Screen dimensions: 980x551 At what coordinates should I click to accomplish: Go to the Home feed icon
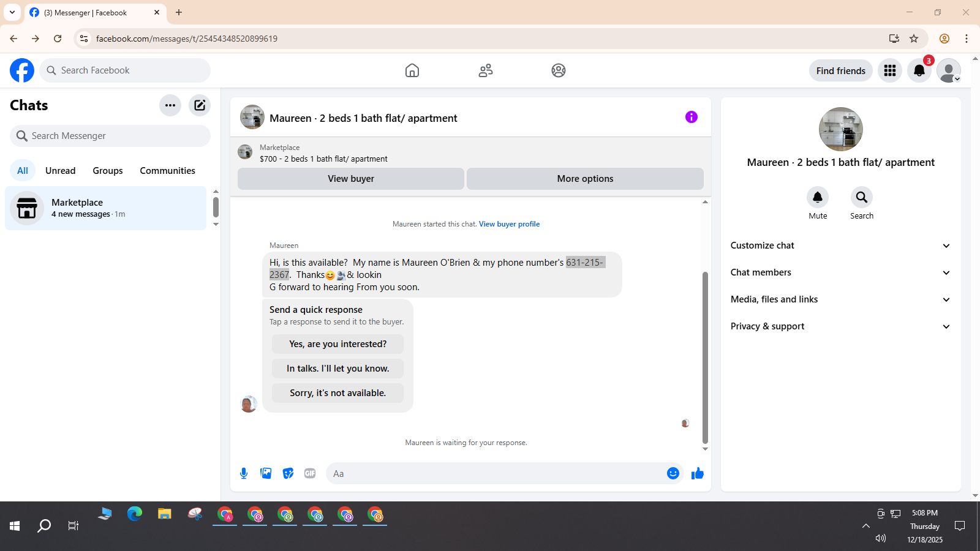pos(412,70)
